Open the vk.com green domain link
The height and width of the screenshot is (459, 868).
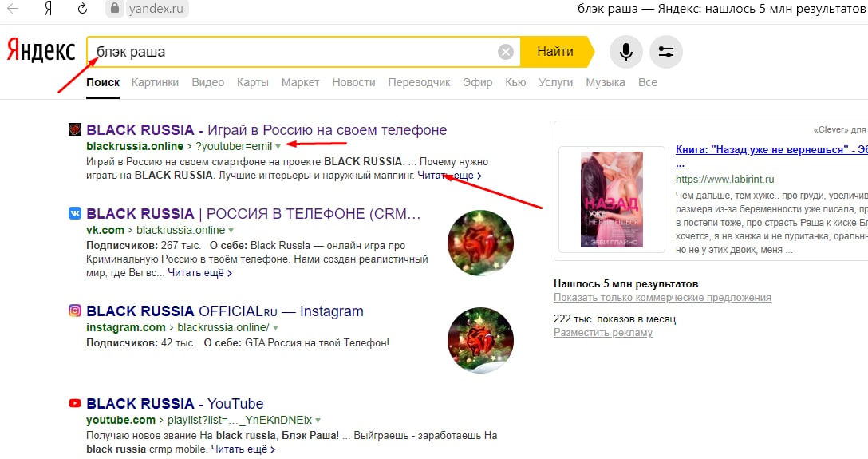tap(105, 230)
